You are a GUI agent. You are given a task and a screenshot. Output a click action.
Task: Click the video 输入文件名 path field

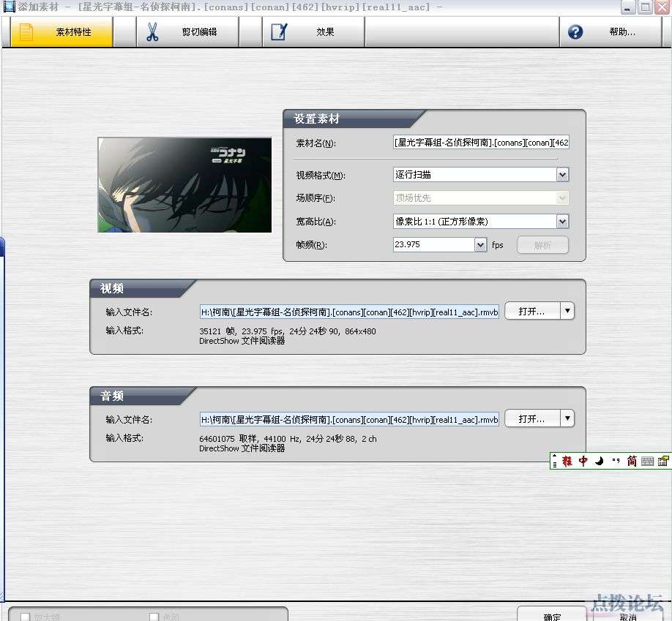click(349, 312)
